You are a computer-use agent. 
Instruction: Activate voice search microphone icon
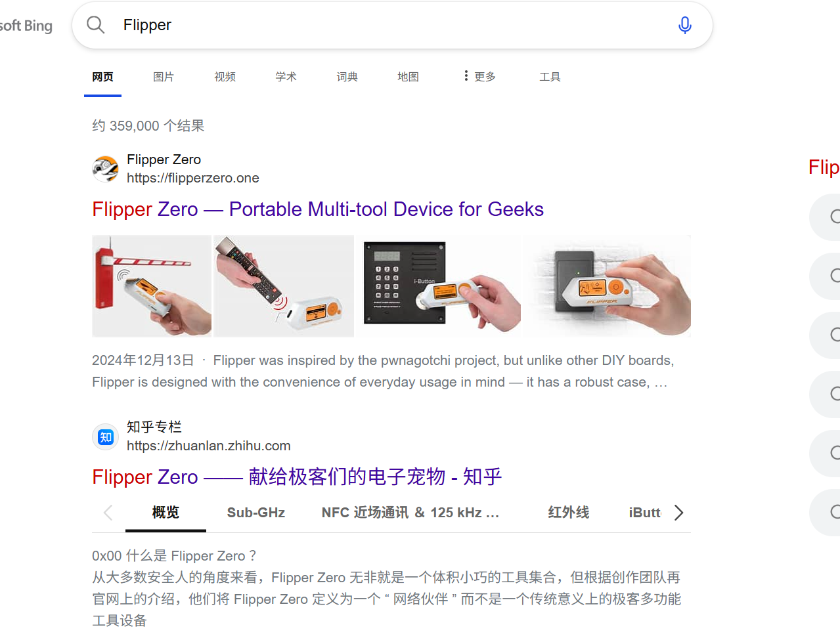tap(684, 25)
